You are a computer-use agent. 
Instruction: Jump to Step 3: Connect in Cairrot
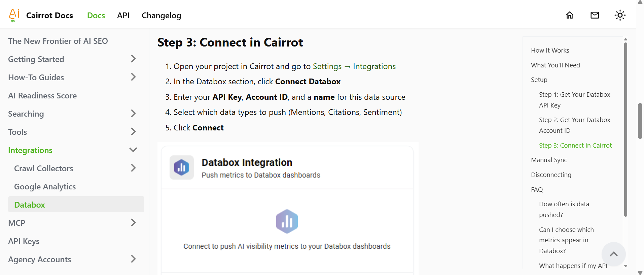[x=575, y=146]
